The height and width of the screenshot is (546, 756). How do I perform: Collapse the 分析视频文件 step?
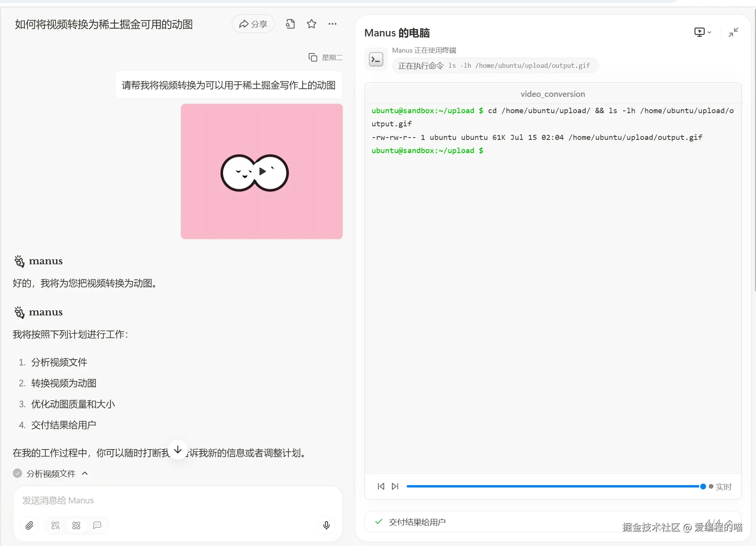point(85,473)
